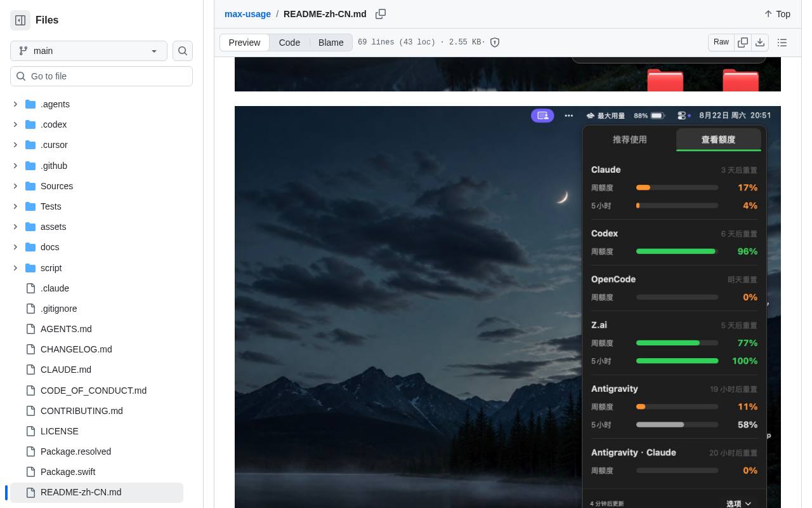The image size is (812, 508).
Task: Expand the Tests folder chevron
Action: click(15, 206)
